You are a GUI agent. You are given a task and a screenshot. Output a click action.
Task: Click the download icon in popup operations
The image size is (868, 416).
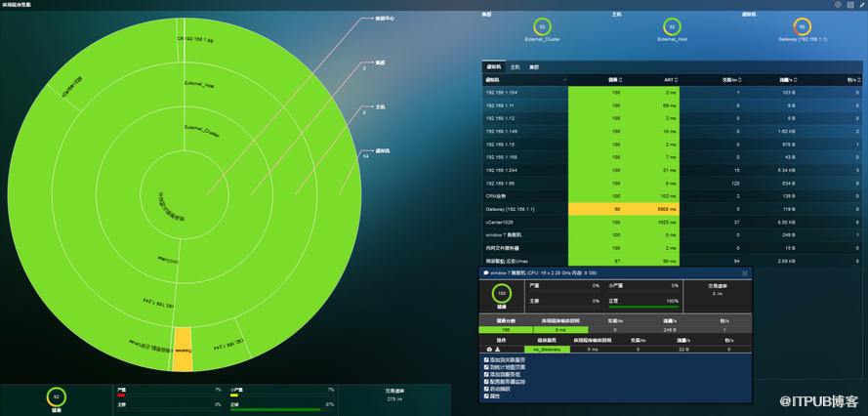[496, 349]
